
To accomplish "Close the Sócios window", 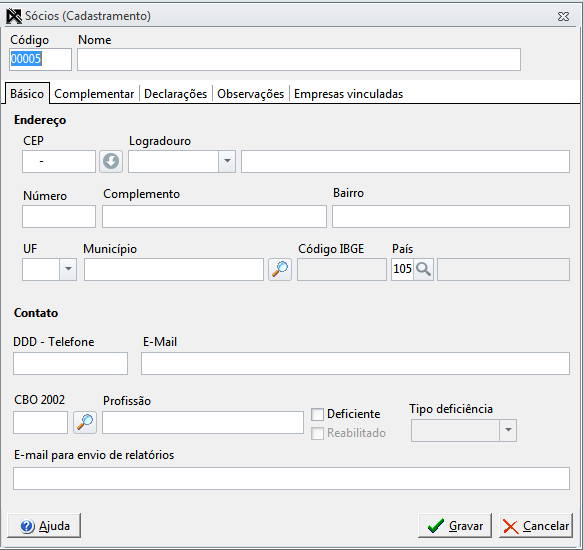I will click(563, 16).
